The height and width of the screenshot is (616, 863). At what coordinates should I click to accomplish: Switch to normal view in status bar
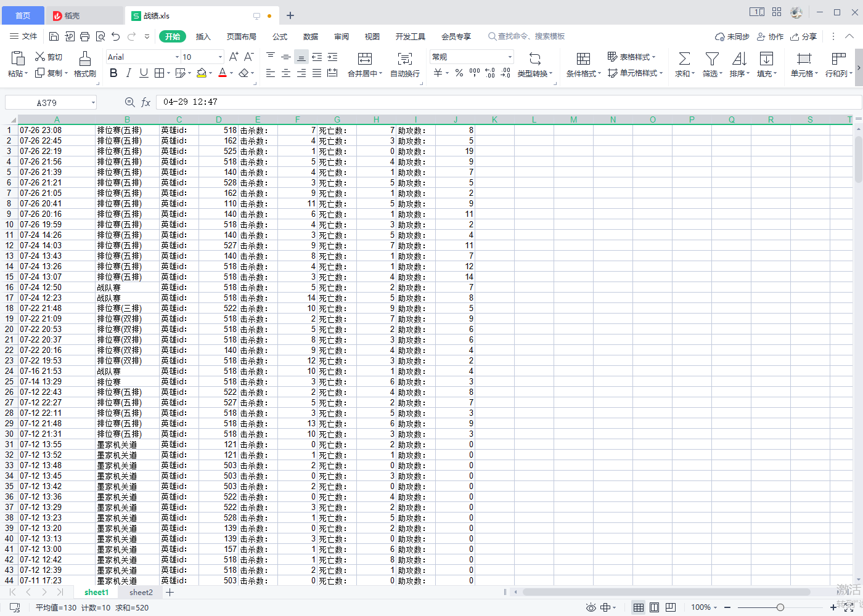pos(639,607)
